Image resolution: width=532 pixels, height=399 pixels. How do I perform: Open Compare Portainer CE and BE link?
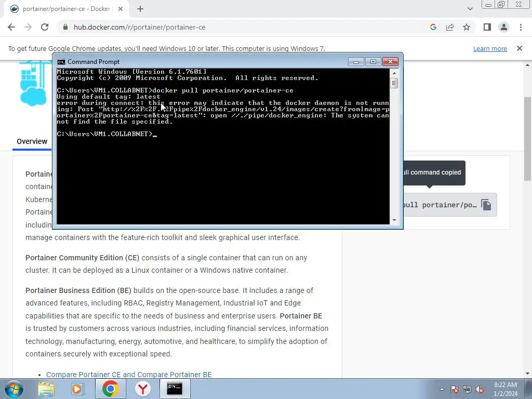[129, 375]
